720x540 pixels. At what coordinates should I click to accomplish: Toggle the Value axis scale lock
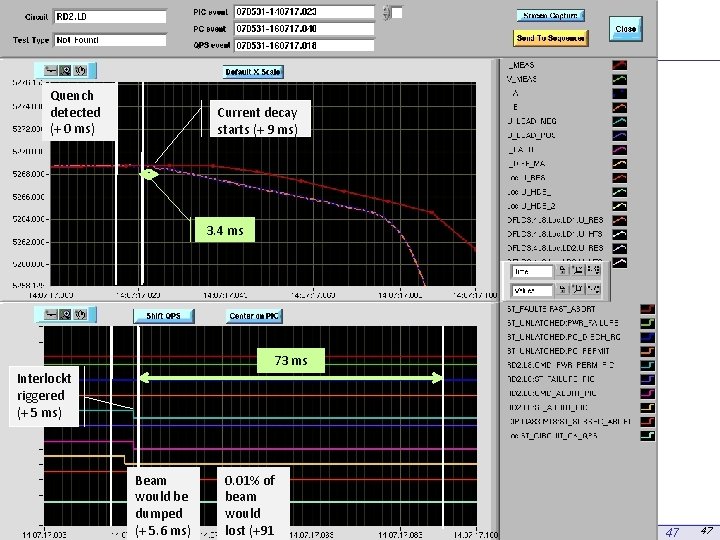tap(562, 289)
